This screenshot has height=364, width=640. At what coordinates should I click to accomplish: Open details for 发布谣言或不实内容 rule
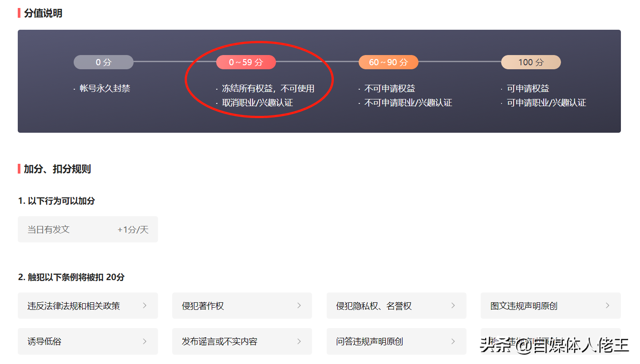point(242,341)
